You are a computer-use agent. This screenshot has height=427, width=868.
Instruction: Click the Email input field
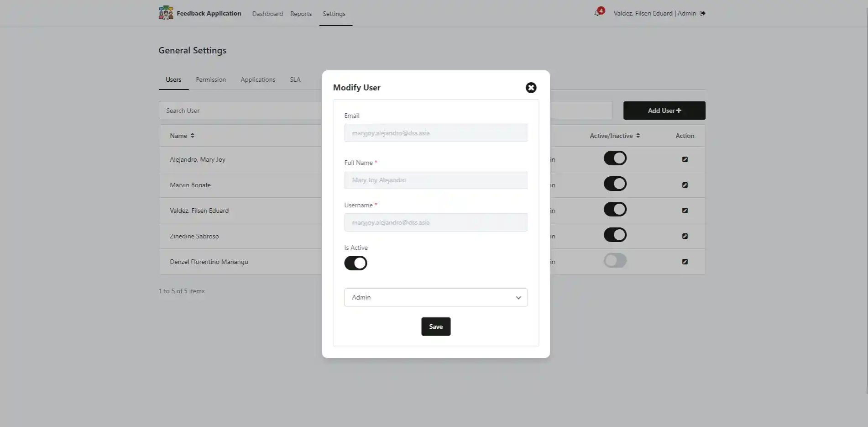click(x=436, y=133)
